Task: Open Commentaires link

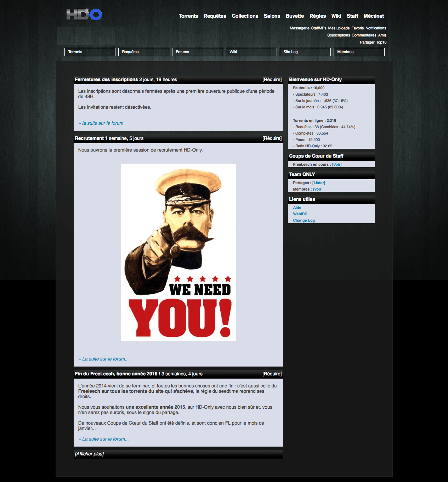Action: [x=364, y=35]
